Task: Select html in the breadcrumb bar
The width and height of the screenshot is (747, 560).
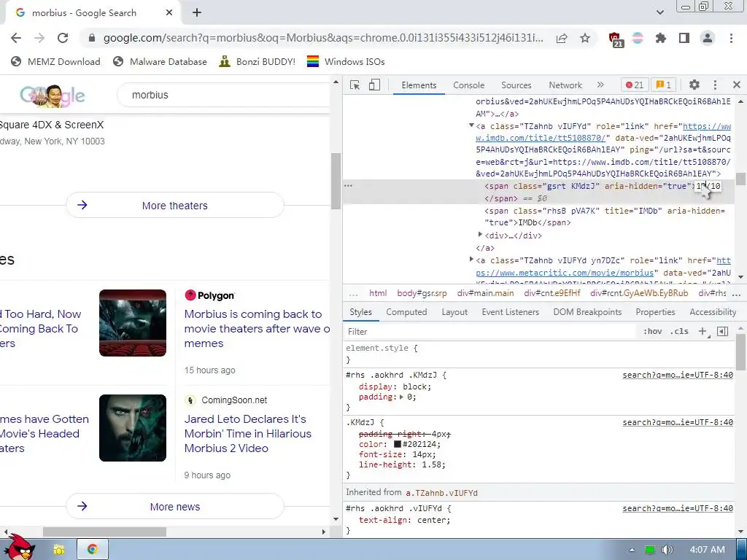Action: click(378, 293)
